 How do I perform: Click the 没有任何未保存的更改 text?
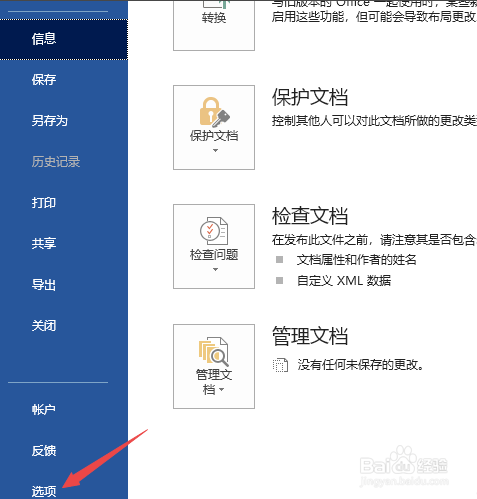tap(361, 365)
